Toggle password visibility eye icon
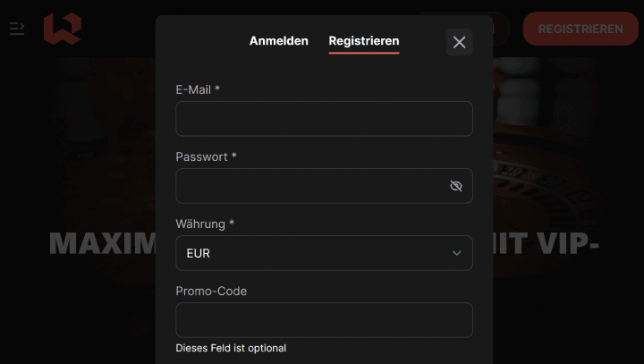644x364 pixels. (456, 186)
